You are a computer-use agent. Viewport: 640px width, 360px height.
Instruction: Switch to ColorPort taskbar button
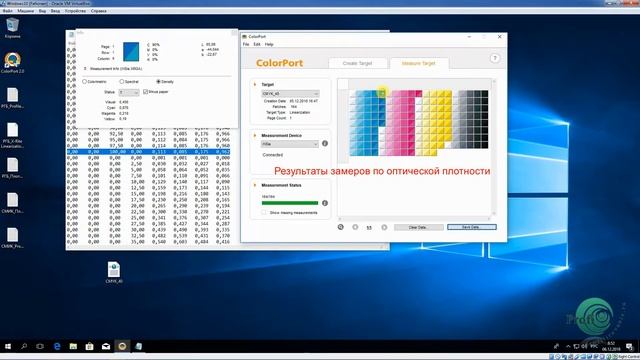(122, 346)
